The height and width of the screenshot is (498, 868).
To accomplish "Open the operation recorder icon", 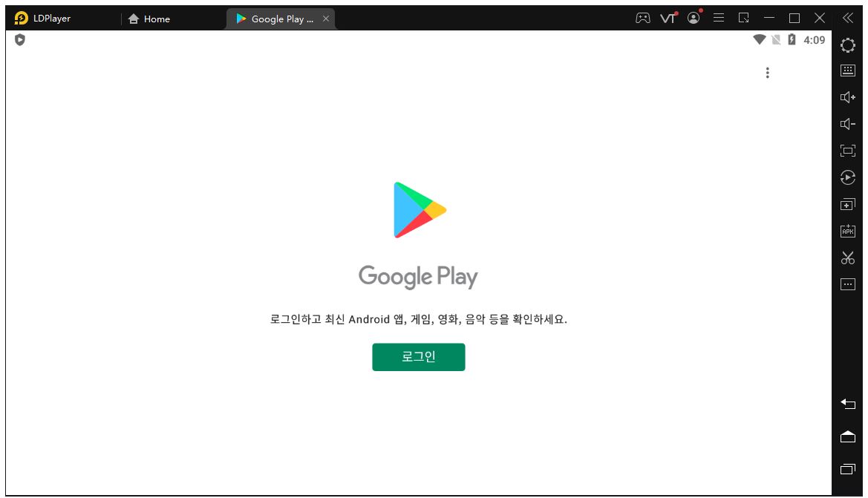I will click(x=847, y=177).
